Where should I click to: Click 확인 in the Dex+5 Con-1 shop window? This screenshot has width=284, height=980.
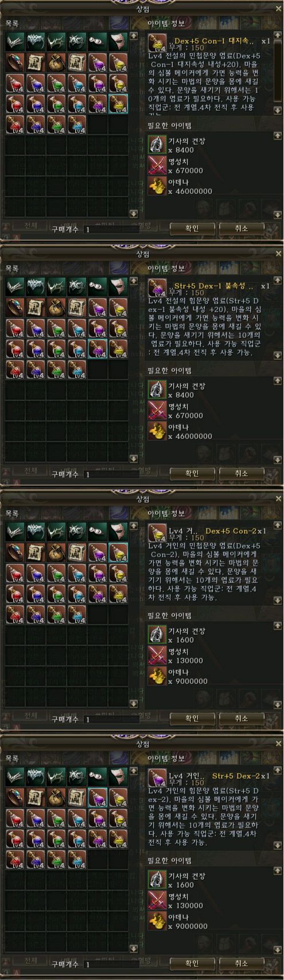point(192,228)
